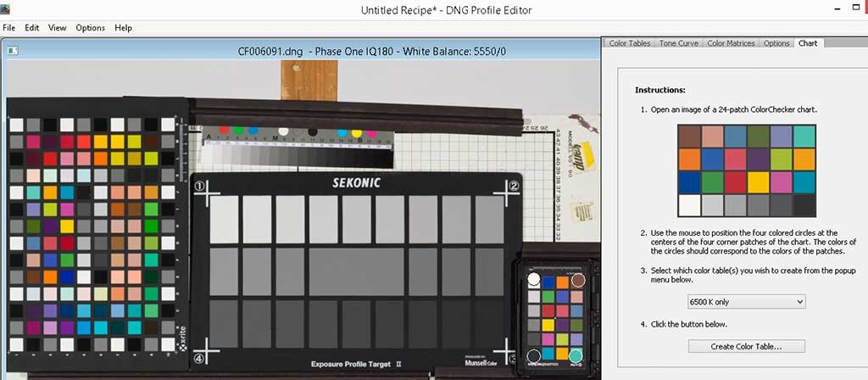Screen dimensions: 868x380
Task: Switch to the Tone Curve tab
Action: coord(679,43)
